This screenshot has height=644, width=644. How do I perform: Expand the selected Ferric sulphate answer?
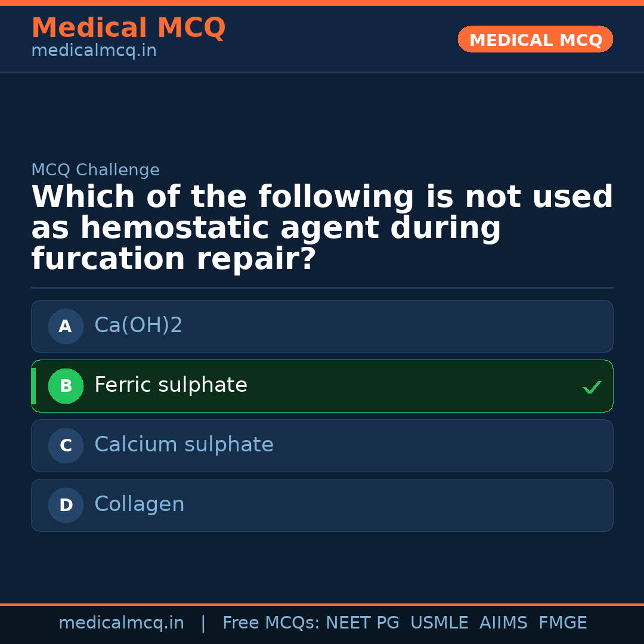tap(322, 386)
